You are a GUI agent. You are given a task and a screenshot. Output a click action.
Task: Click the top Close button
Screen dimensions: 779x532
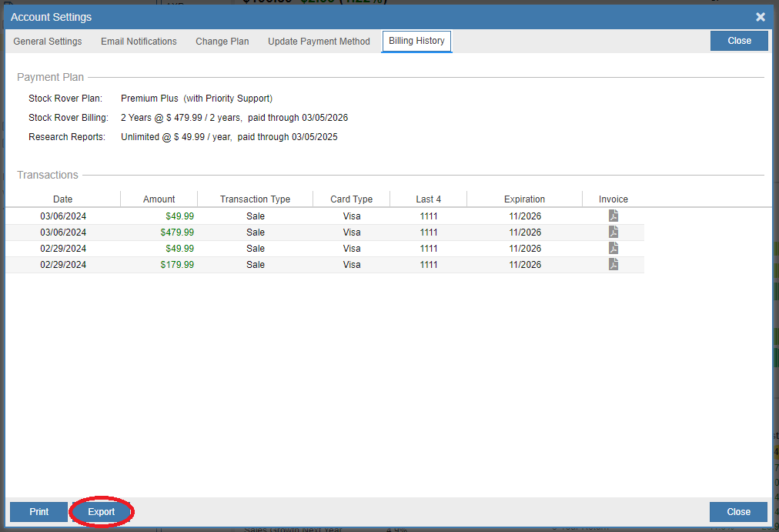pos(738,40)
